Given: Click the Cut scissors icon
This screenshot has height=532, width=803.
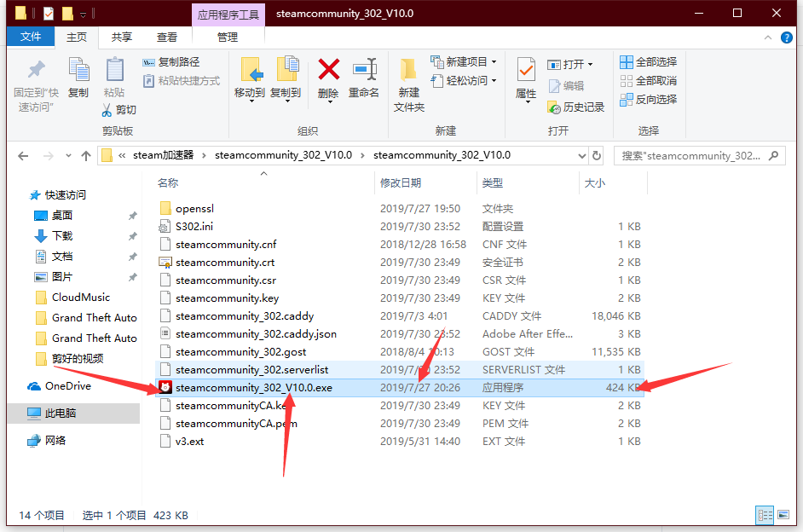Looking at the screenshot, I should pos(107,110).
